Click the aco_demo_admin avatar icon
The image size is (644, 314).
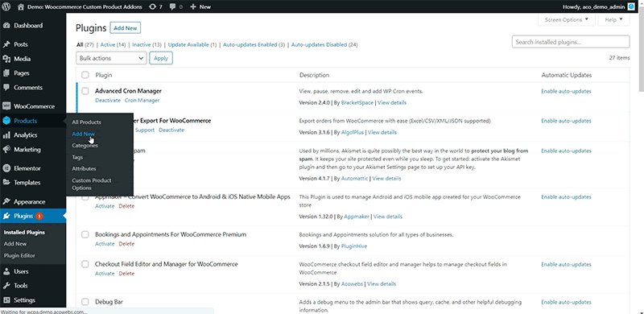point(631,7)
